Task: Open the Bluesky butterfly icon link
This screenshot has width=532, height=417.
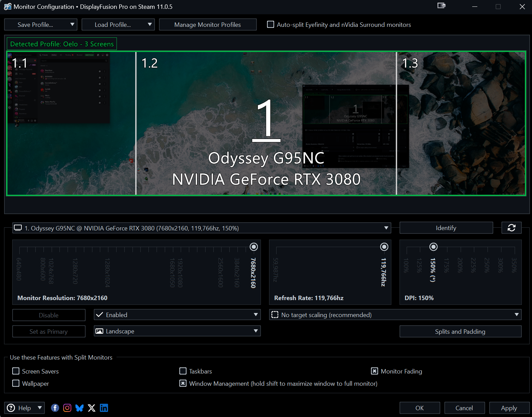Action: 79,408
